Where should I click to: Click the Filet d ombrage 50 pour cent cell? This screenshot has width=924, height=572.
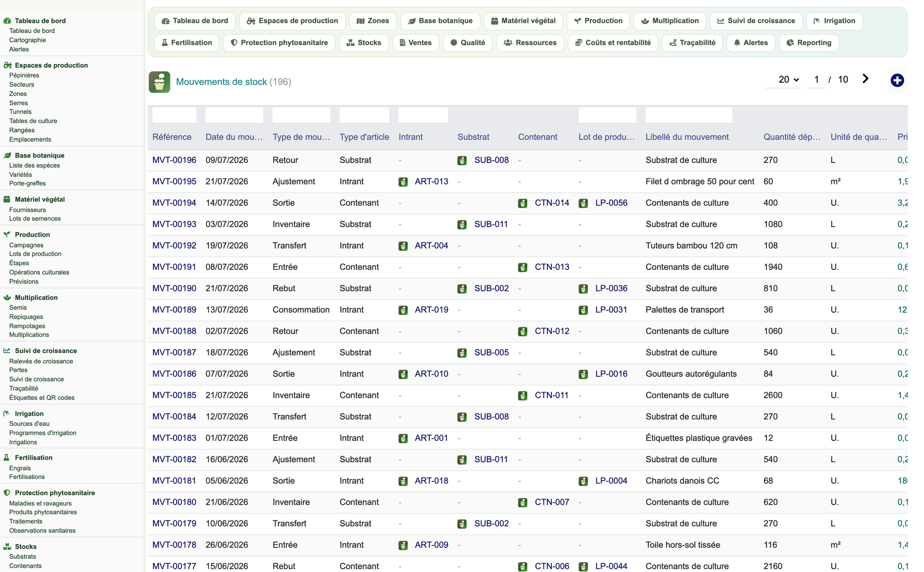700,181
